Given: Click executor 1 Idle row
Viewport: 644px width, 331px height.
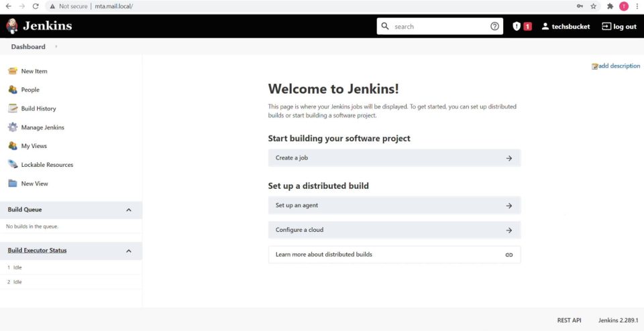Looking at the screenshot, I should point(71,267).
